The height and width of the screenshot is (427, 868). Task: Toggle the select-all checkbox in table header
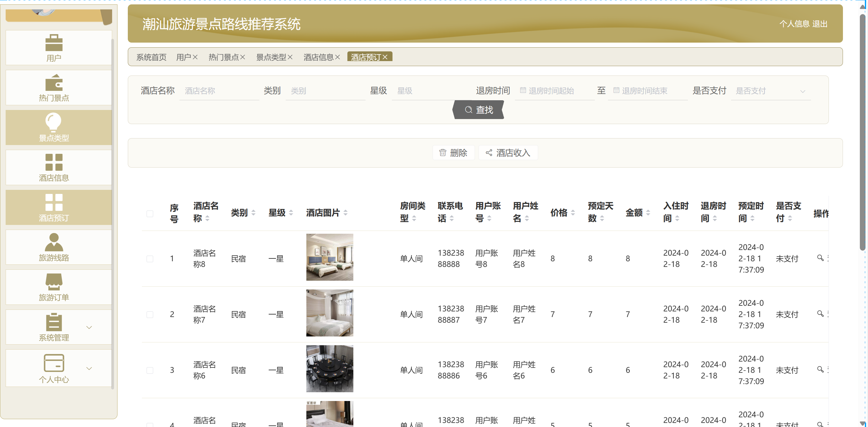click(x=150, y=214)
